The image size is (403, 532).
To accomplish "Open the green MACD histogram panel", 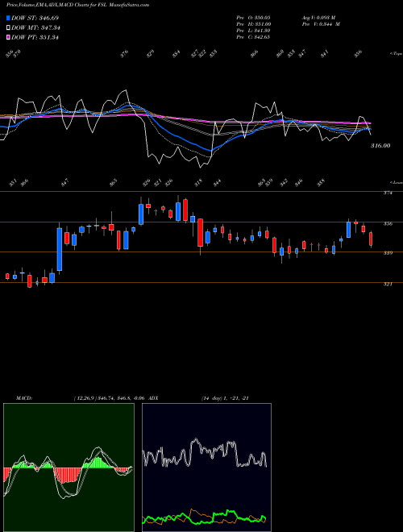I will [69, 468].
